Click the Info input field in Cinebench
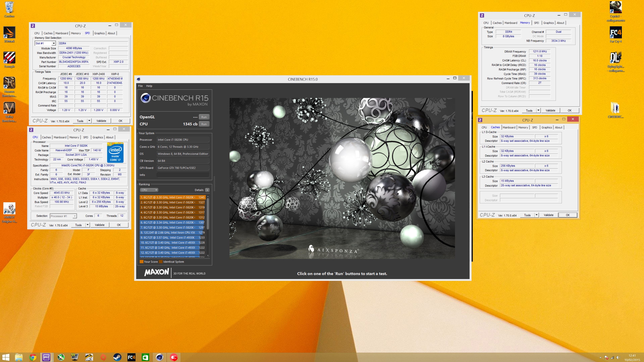This screenshot has width=644, height=362. point(183,175)
